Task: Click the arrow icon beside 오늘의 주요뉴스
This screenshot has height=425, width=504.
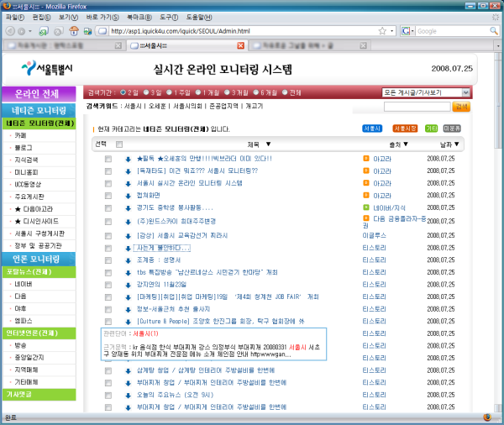Action: click(129, 396)
